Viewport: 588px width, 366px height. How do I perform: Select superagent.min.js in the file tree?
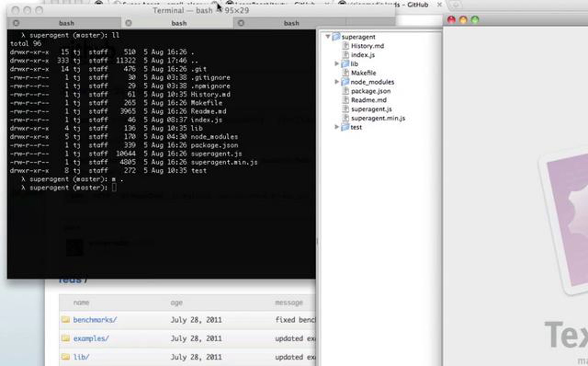378,118
